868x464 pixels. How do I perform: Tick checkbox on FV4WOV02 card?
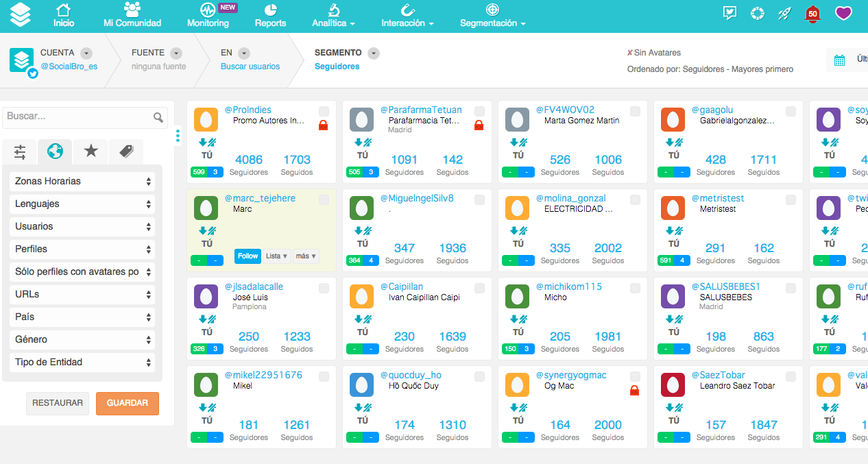(635, 111)
